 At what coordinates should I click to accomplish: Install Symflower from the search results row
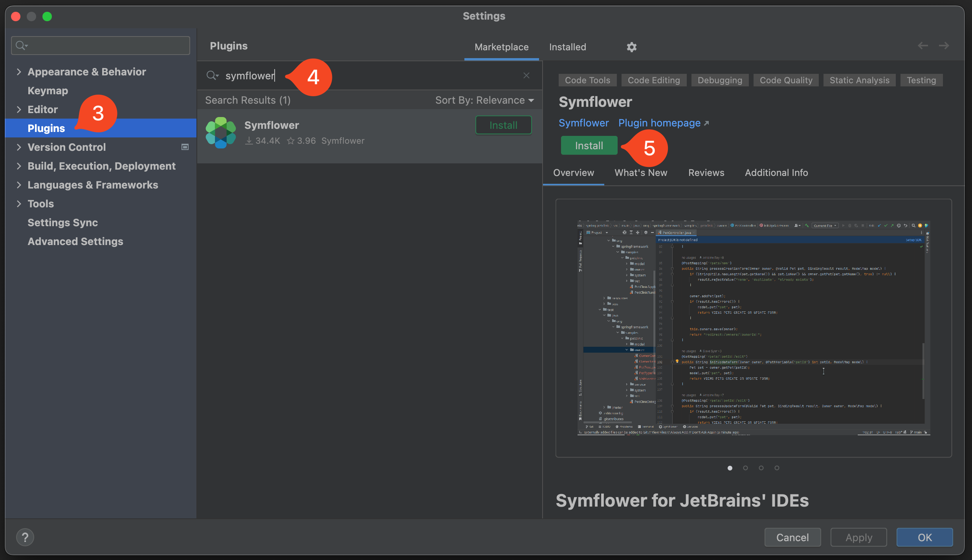503,125
